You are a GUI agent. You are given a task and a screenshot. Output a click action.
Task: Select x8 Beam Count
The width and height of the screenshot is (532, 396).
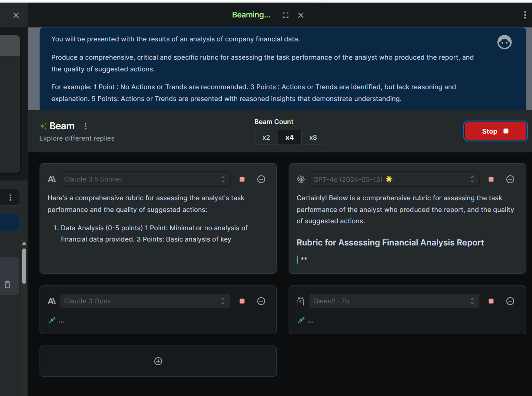pos(313,137)
